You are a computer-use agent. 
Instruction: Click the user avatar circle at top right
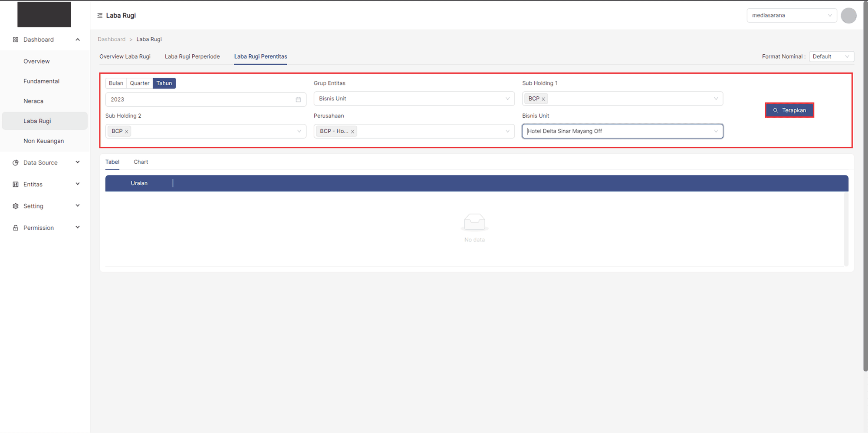pos(848,16)
